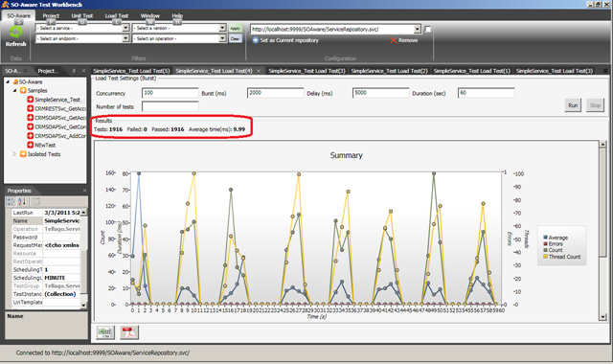
Task: Open the repository URL dropdown
Action: (x=418, y=30)
